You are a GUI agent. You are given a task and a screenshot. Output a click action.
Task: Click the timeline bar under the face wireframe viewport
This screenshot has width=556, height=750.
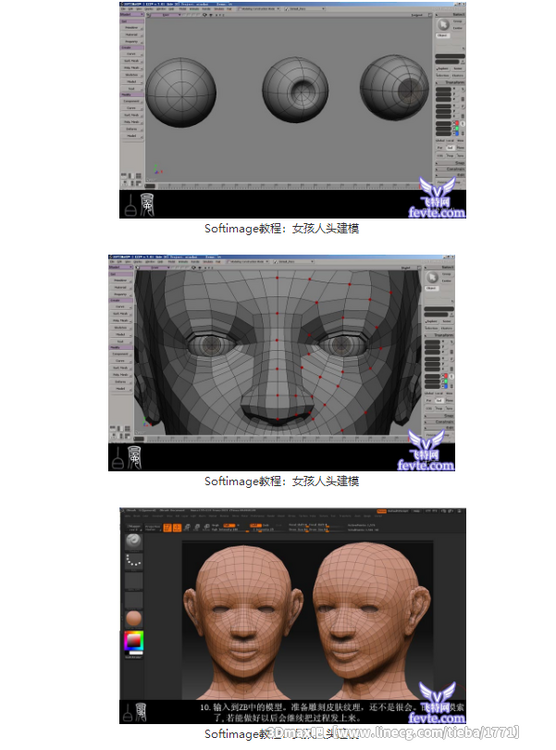coord(278,439)
